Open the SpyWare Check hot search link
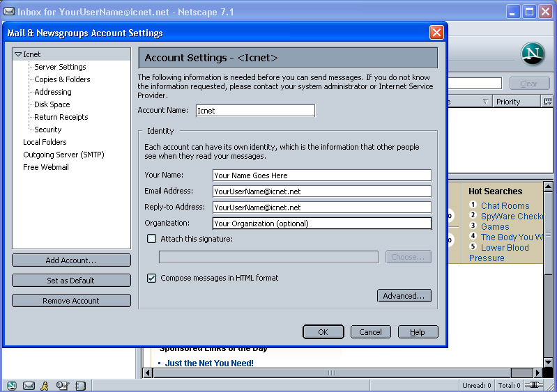 tap(512, 216)
